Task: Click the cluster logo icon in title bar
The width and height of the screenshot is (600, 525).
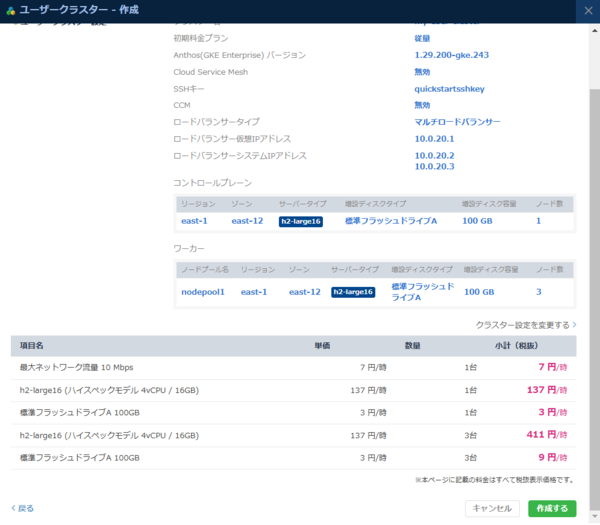Action: pos(11,10)
